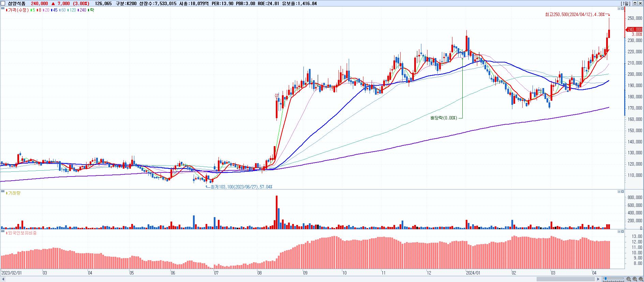Click the 거래량 indicator label
Image resolution: width=644 pixels, height=282 pixels.
coord(14,193)
